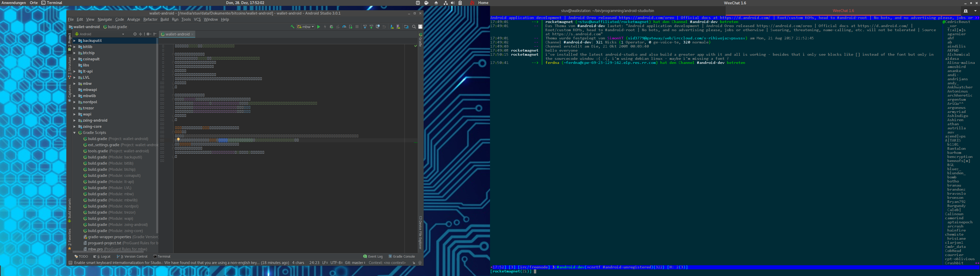Image resolution: width=980 pixels, height=276 pixels.
Task: Click the read-only lock status icon
Action: [414, 263]
